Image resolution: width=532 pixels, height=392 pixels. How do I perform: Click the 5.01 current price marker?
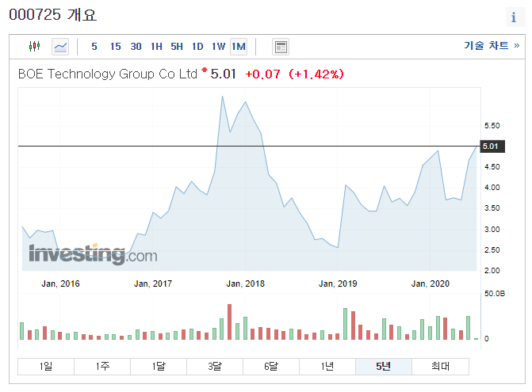pos(492,147)
